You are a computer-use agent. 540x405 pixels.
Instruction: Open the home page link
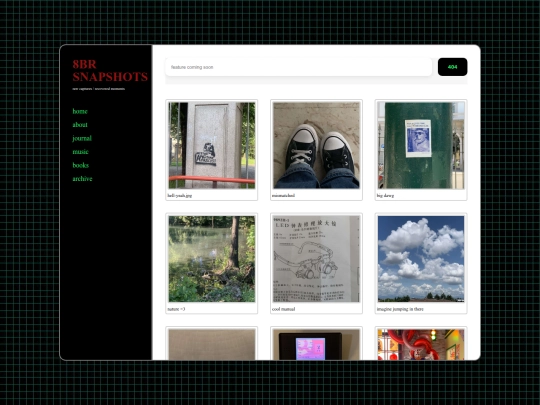point(80,111)
